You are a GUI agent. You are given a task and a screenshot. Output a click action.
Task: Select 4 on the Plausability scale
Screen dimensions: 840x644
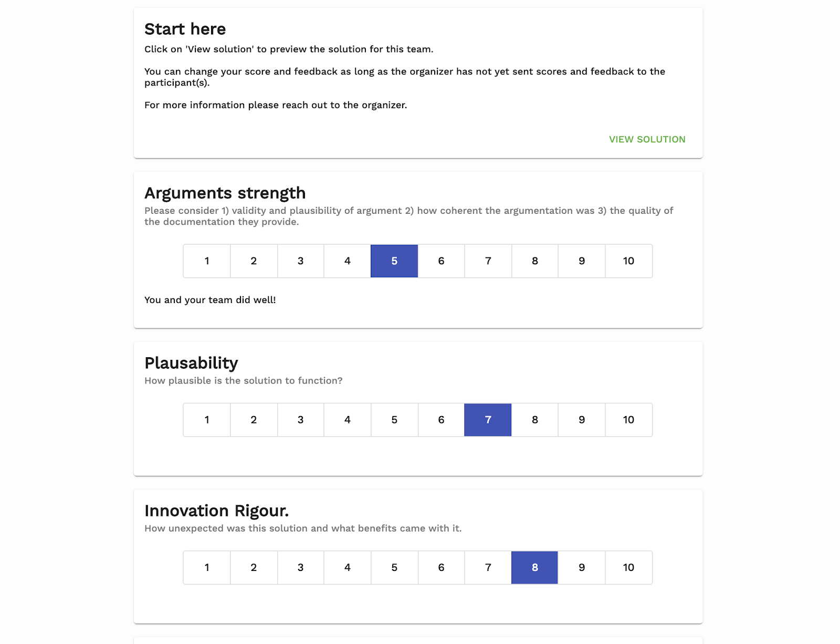point(347,420)
